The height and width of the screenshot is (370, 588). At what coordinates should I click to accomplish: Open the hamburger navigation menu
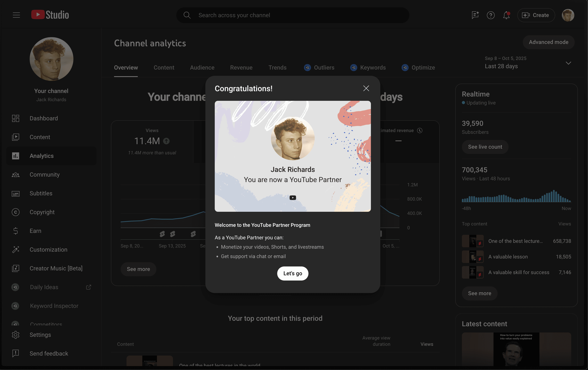pos(16,15)
